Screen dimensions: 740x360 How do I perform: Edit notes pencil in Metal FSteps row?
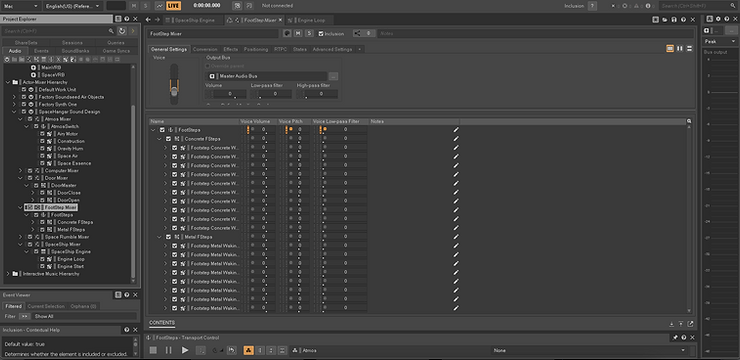(x=456, y=237)
